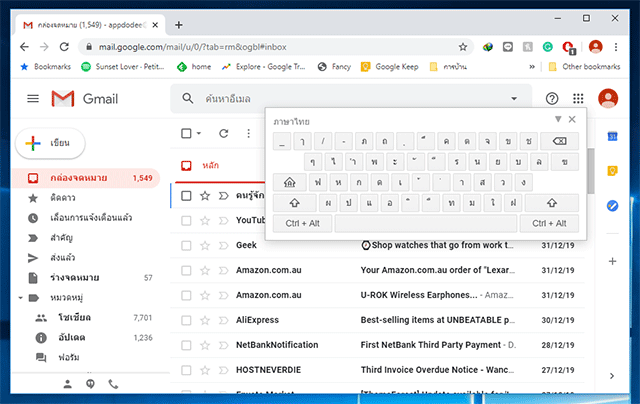Toggle left shift key on virtual keyboard
640x404 pixels.
point(294,203)
